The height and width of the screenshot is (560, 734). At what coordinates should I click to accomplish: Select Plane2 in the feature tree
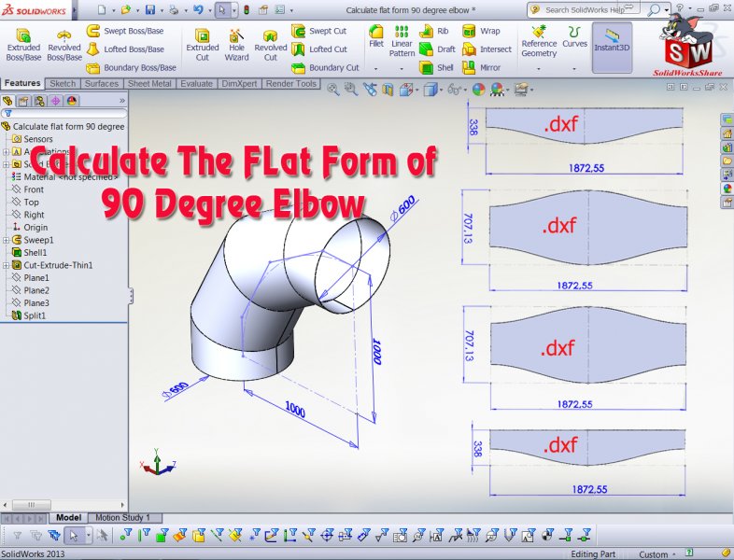click(x=31, y=290)
